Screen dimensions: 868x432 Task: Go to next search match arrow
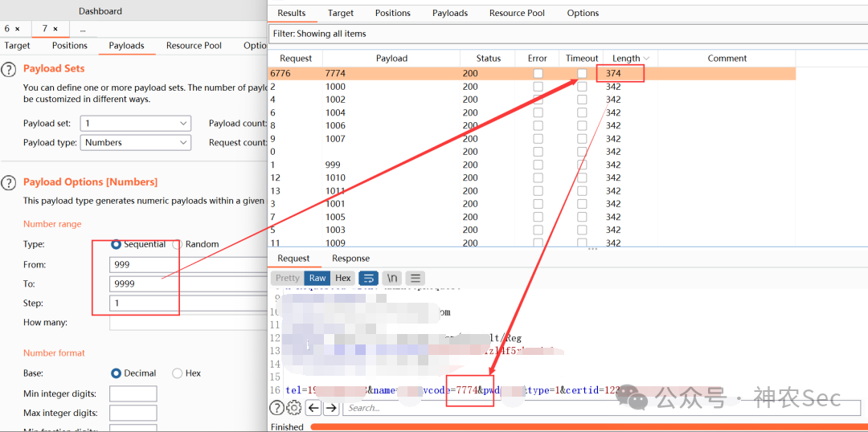331,408
